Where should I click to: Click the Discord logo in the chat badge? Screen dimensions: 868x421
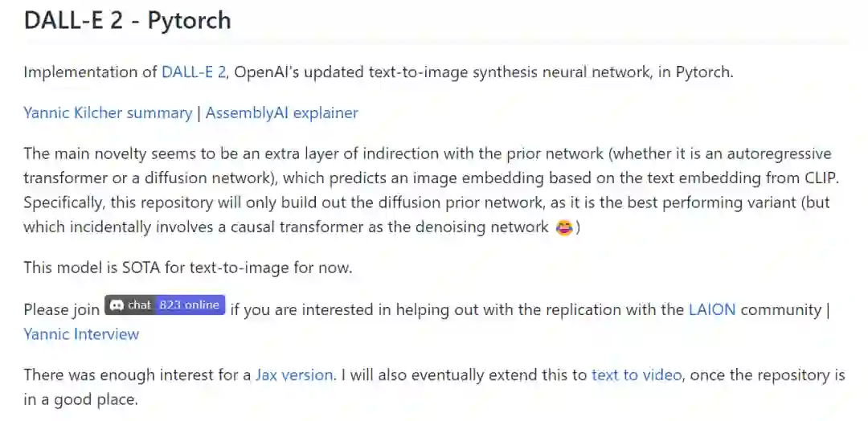116,305
